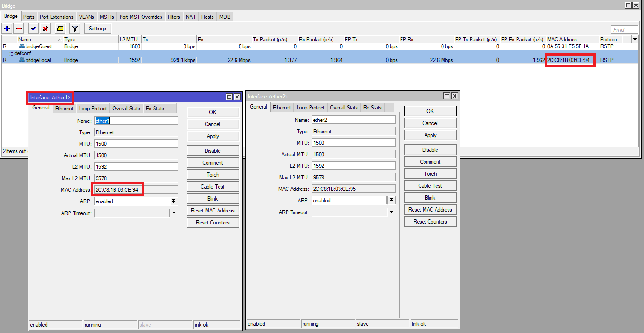Click Reset MAC Address in ether2 window
644x333 pixels.
coord(431,210)
